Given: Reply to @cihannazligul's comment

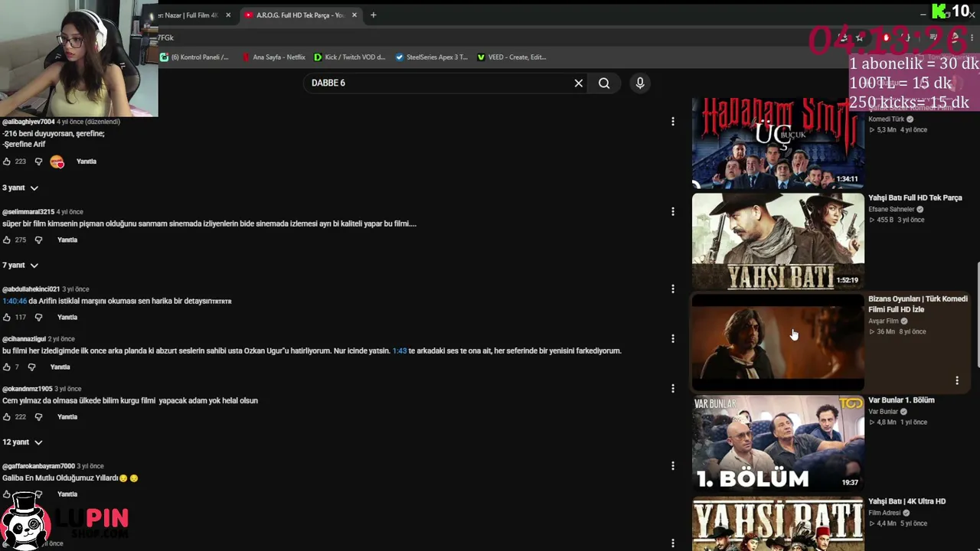Looking at the screenshot, I should click(x=60, y=367).
